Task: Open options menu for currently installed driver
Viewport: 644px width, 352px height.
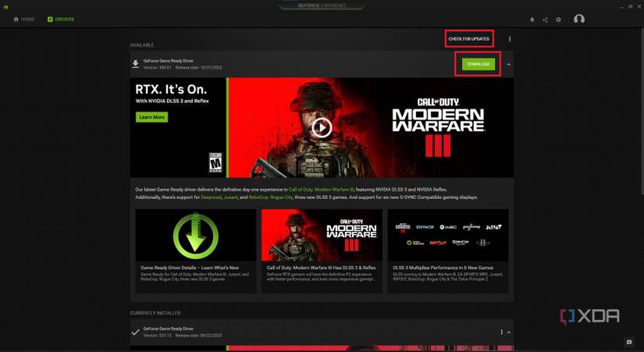Action: point(501,332)
